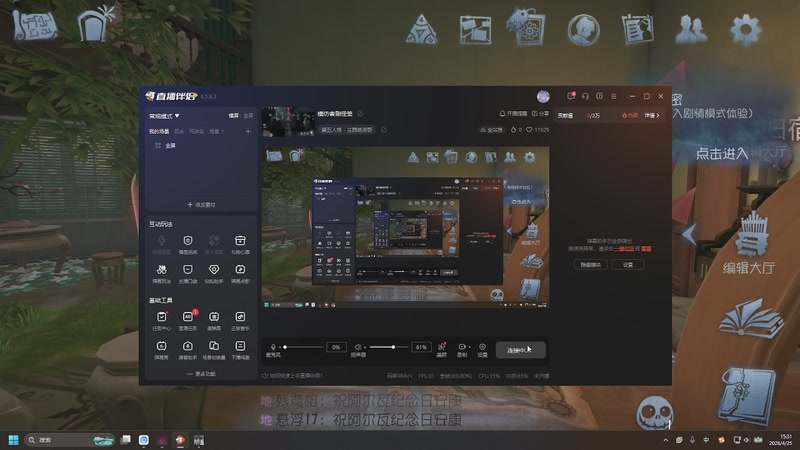Click the 贡献值 tab in the right panel
This screenshot has height=450, width=800.
point(565,116)
